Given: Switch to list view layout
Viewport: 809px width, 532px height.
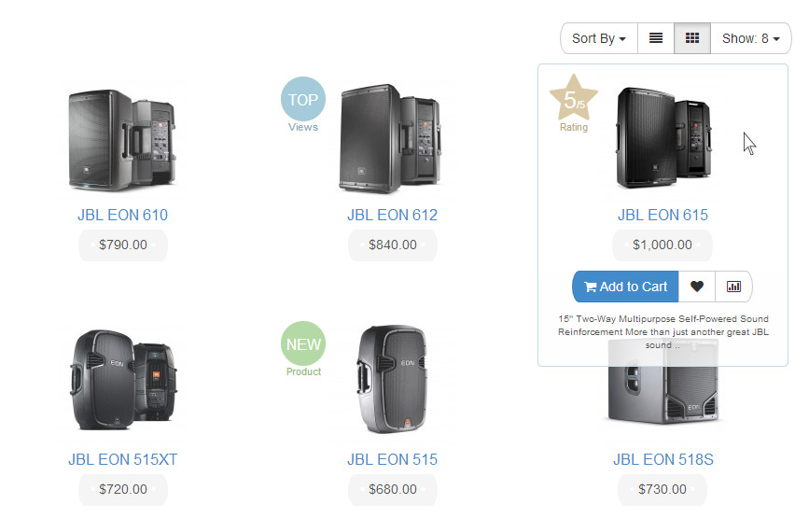Looking at the screenshot, I should tap(656, 38).
